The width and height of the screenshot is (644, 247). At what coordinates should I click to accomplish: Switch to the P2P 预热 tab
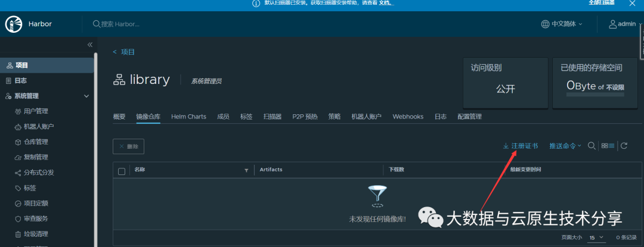tap(305, 117)
